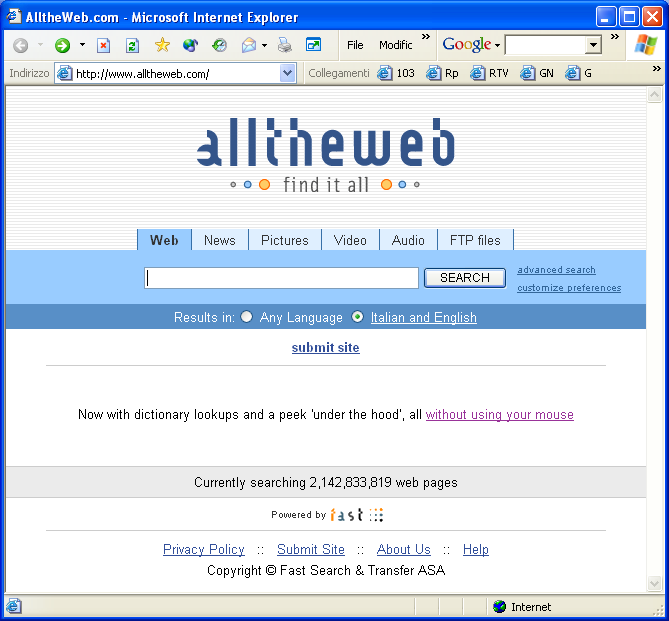The width and height of the screenshot is (669, 621).
Task: Click the scrollbar down arrow
Action: 654,583
